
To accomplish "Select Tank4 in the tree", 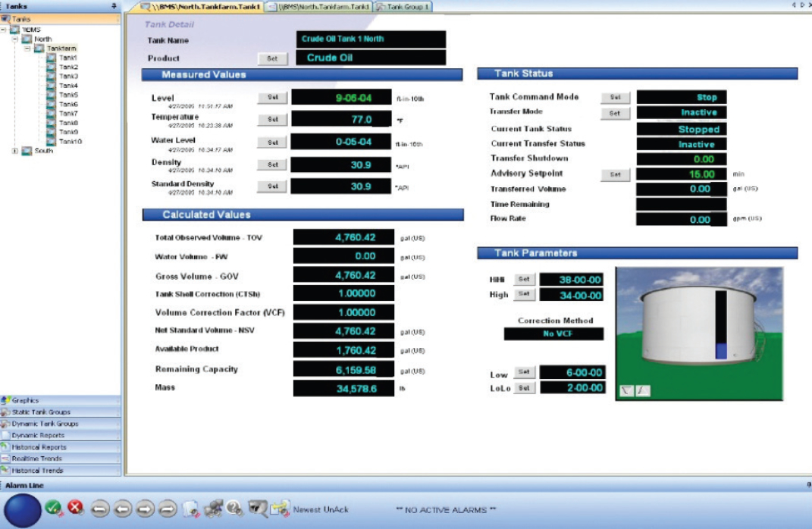I will (x=68, y=86).
